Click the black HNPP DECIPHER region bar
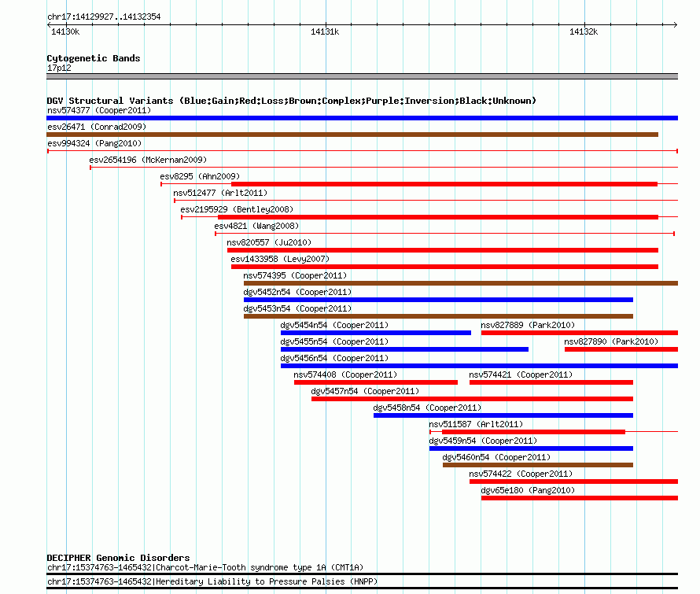 pyautogui.click(x=362, y=588)
